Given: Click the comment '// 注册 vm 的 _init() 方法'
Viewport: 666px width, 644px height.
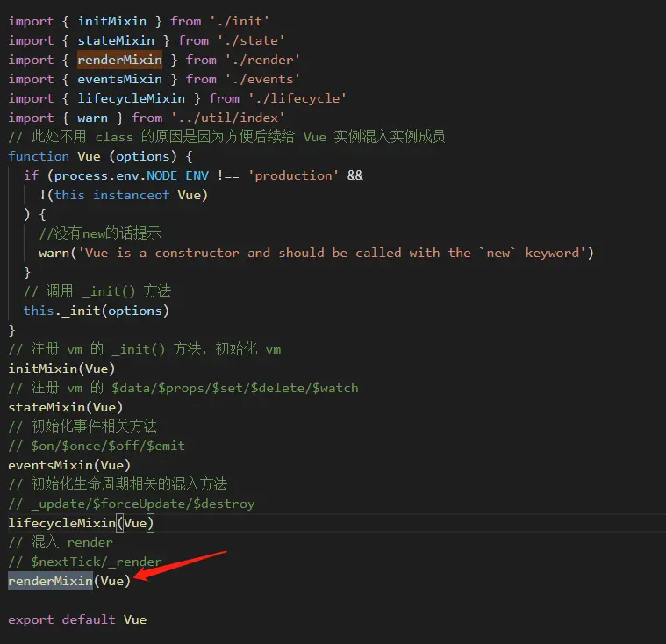Looking at the screenshot, I should click(145, 349).
